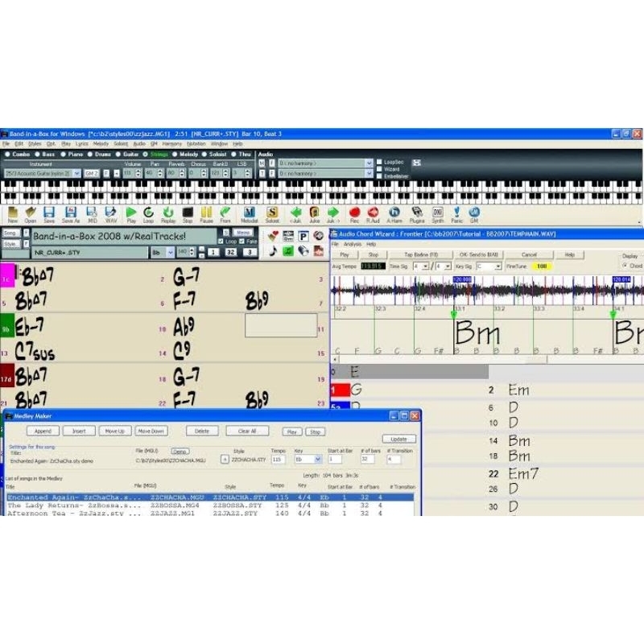Click the red Rec record icon

pyautogui.click(x=354, y=215)
